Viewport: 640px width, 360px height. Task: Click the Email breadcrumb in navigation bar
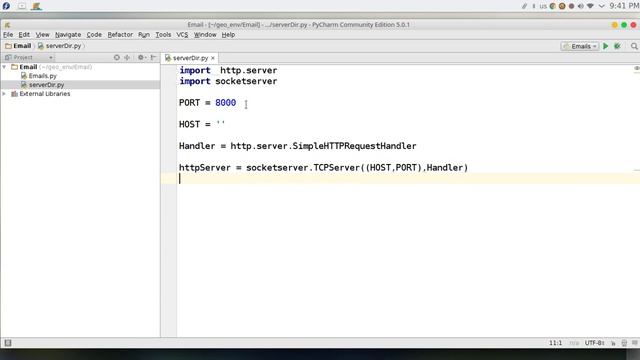(18, 46)
